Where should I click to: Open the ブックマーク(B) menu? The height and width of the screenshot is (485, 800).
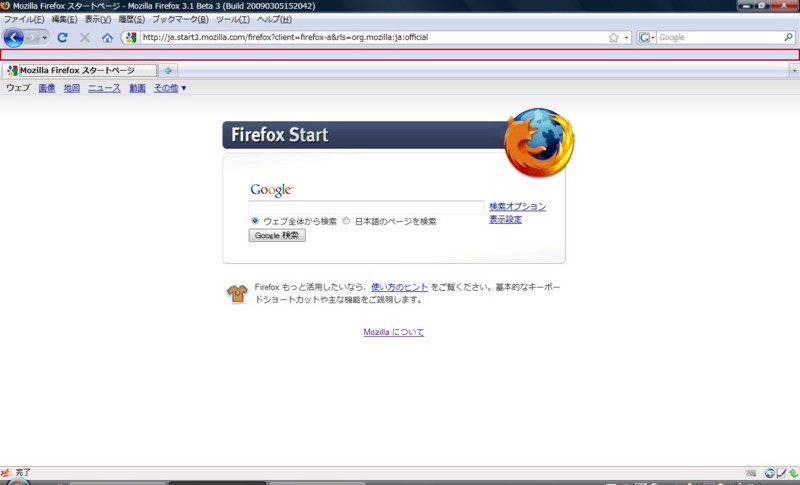(x=181, y=19)
